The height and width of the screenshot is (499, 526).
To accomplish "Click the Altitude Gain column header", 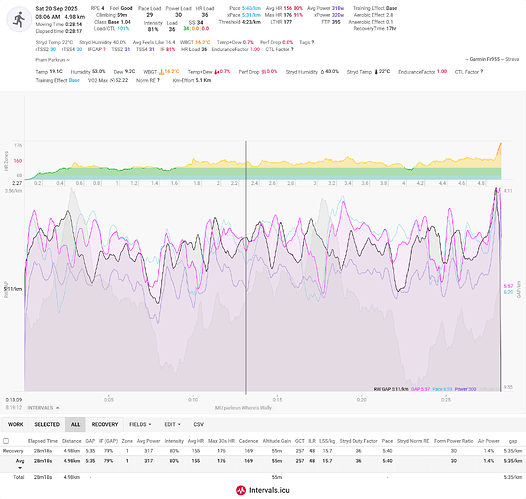I will tap(277, 441).
